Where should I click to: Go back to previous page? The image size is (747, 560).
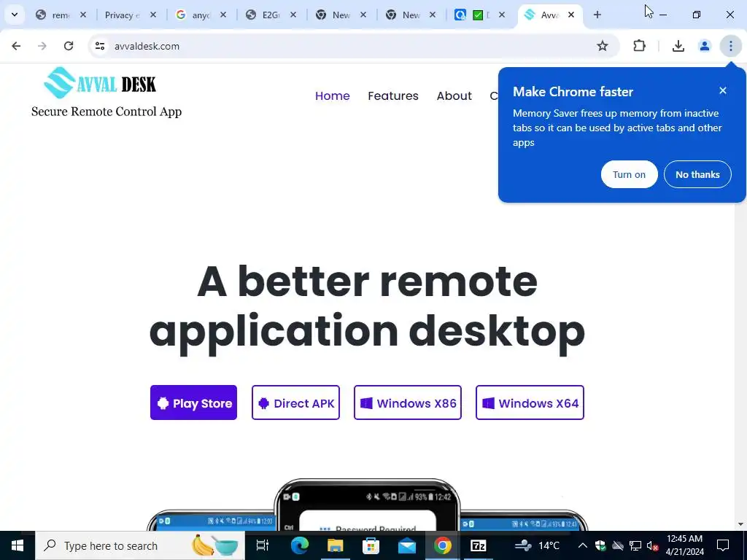[x=16, y=46]
